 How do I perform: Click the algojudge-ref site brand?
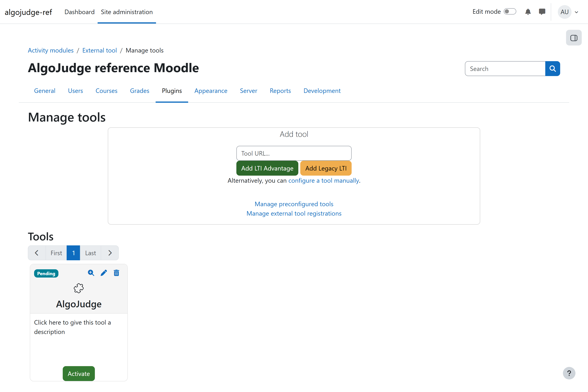pyautogui.click(x=28, y=12)
